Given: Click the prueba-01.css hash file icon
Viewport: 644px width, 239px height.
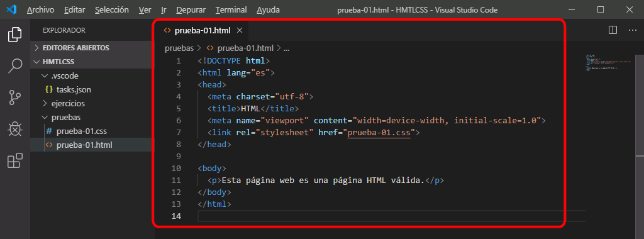Looking at the screenshot, I should click(49, 131).
